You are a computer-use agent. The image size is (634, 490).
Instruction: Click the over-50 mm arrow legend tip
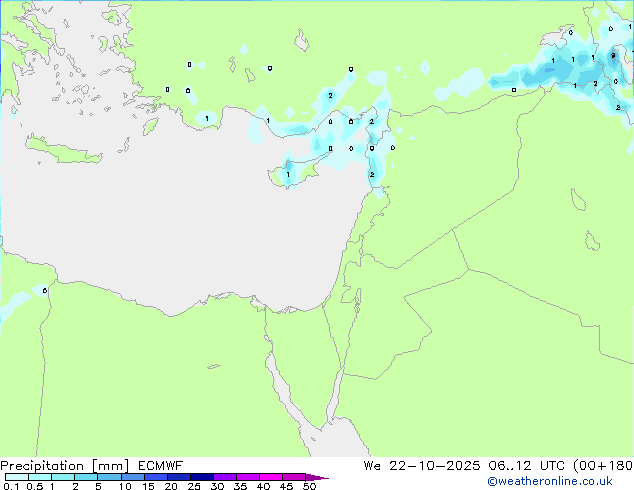tap(317, 477)
